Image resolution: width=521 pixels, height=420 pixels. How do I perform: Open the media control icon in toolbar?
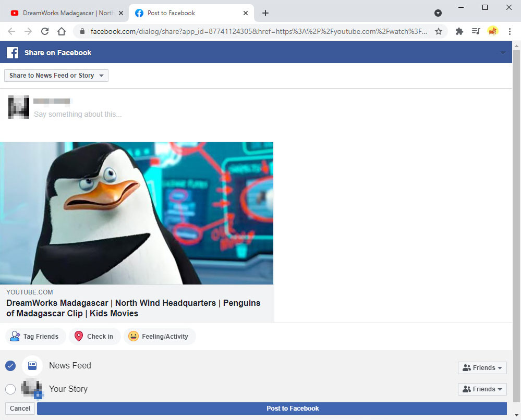pyautogui.click(x=476, y=31)
